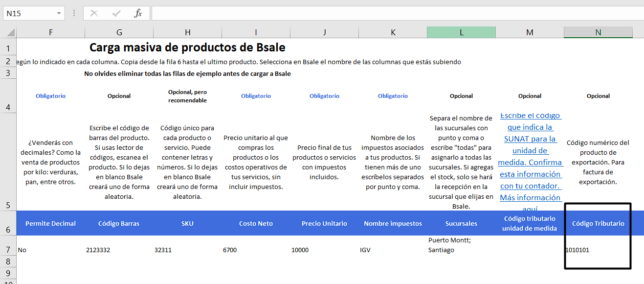Click the formula bar resize dots handle

[74, 13]
